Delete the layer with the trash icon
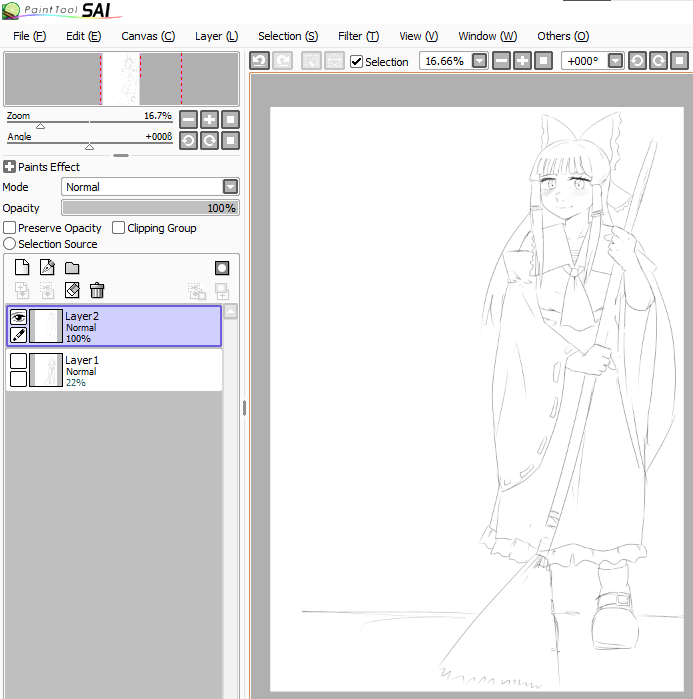The height and width of the screenshot is (699, 693). (97, 290)
